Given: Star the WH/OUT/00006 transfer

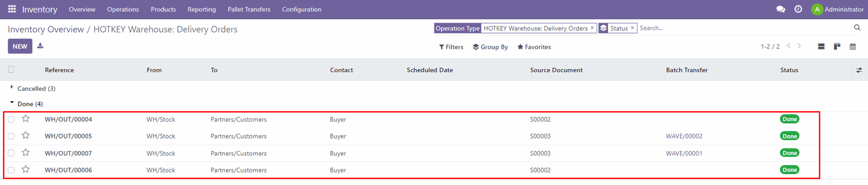Looking at the screenshot, I should pos(26,169).
